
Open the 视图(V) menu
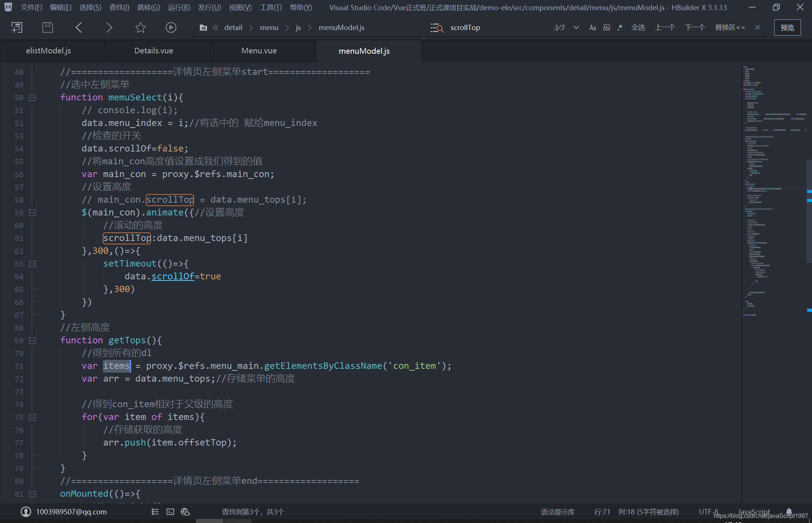(240, 8)
